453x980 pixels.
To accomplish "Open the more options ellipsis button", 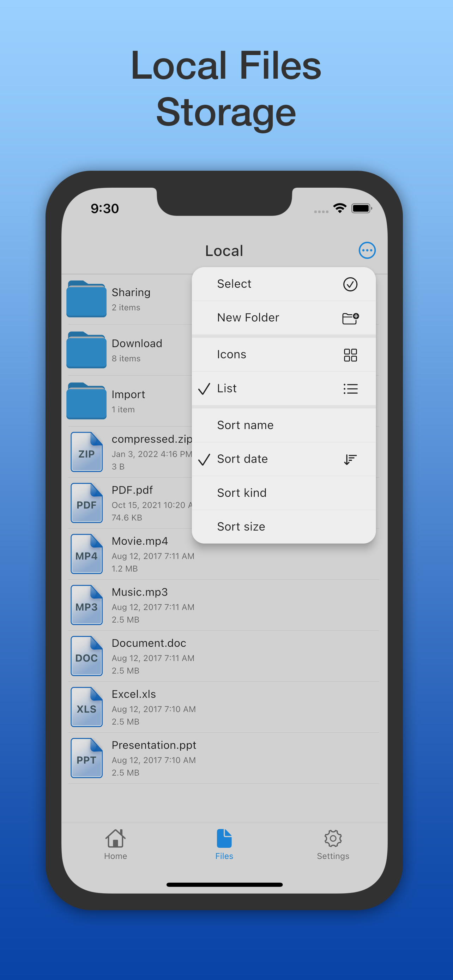I will tap(367, 250).
